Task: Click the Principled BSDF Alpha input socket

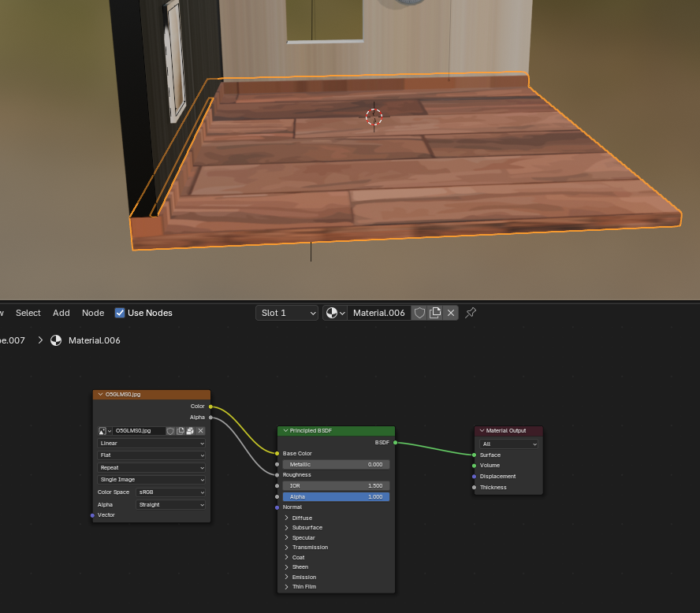Action: pos(277,496)
